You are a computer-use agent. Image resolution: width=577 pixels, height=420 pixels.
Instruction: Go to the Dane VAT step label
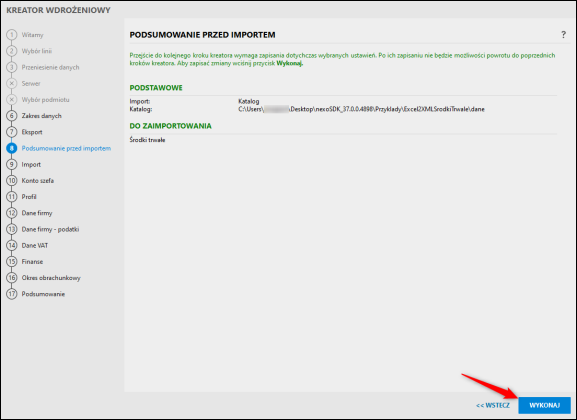(35, 246)
